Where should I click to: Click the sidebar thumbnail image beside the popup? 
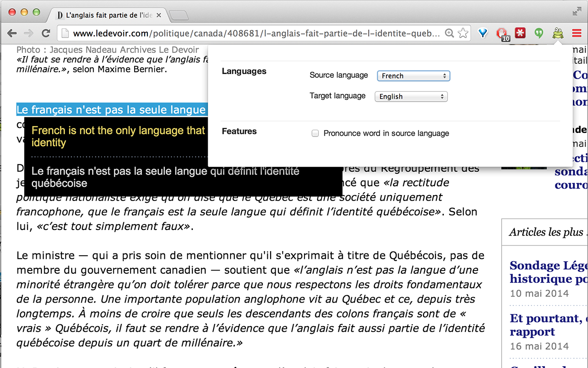tap(524, 167)
